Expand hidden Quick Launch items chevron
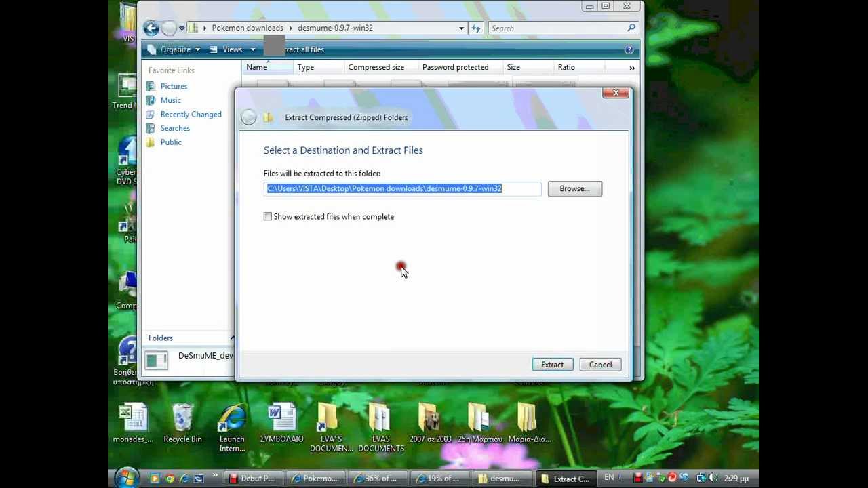Image resolution: width=868 pixels, height=488 pixels. [x=215, y=476]
